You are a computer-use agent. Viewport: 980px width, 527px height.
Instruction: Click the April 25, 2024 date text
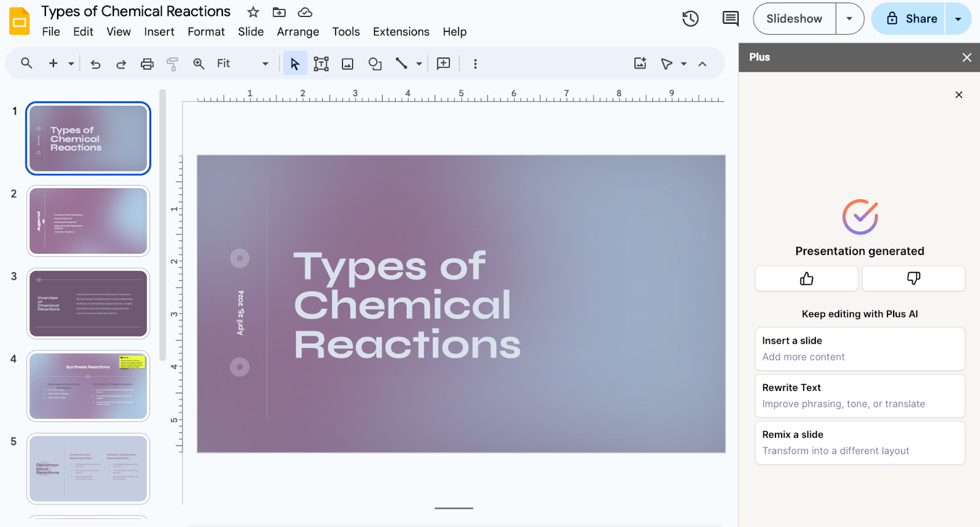240,313
